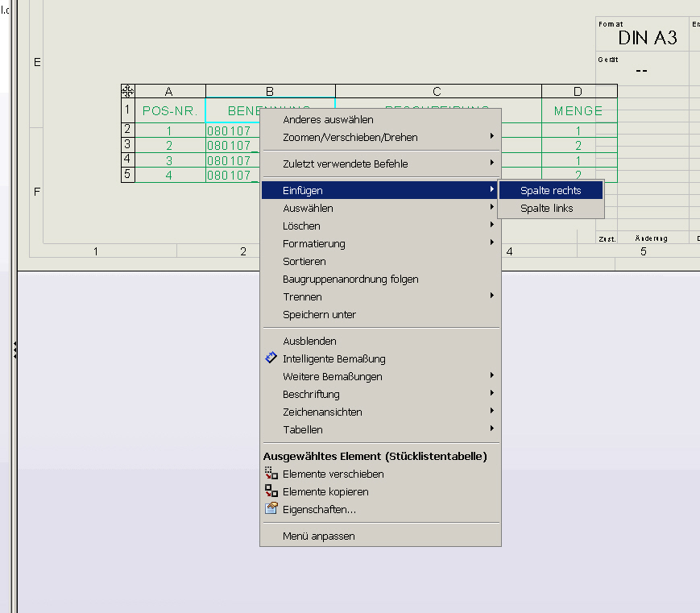
Task: Click Speichern unter menu entry
Action: 380,315
